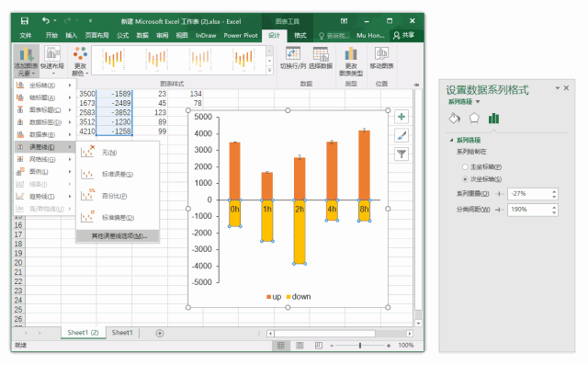Open the 文件 (File) tab
This screenshot has width=588, height=365.
26,35
